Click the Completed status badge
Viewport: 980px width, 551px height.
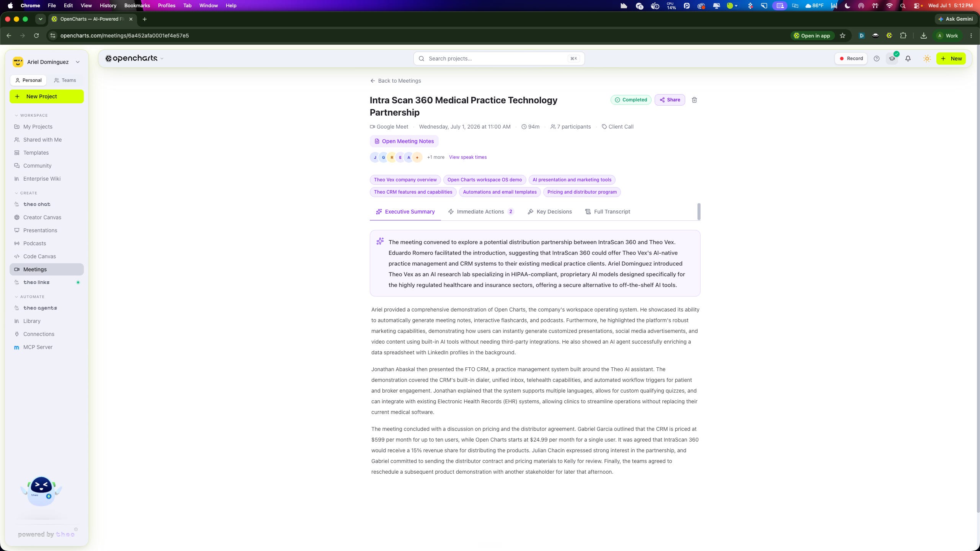tap(630, 100)
